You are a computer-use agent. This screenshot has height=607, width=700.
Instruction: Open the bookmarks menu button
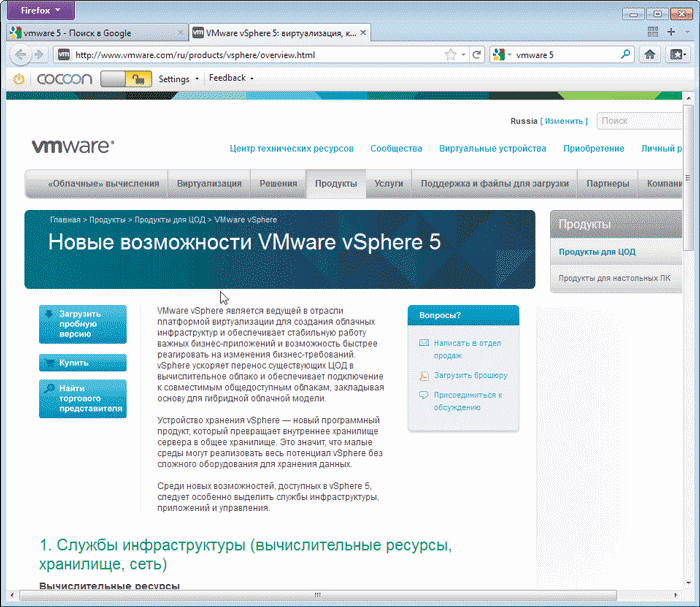click(x=678, y=55)
